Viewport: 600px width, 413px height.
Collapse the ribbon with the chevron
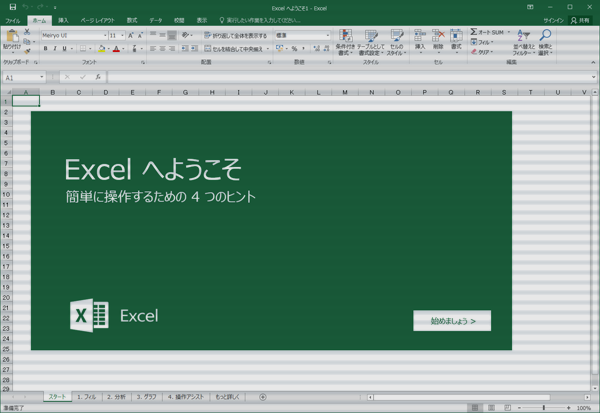point(593,62)
